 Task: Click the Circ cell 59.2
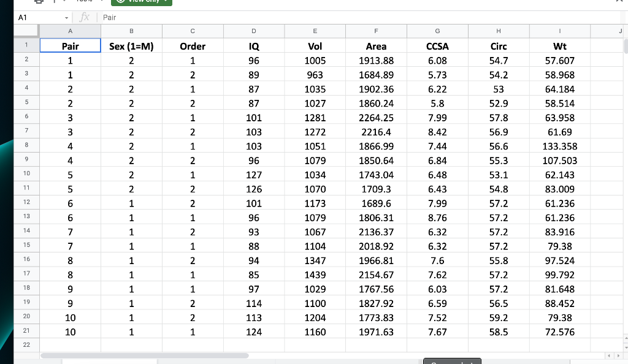point(499,317)
